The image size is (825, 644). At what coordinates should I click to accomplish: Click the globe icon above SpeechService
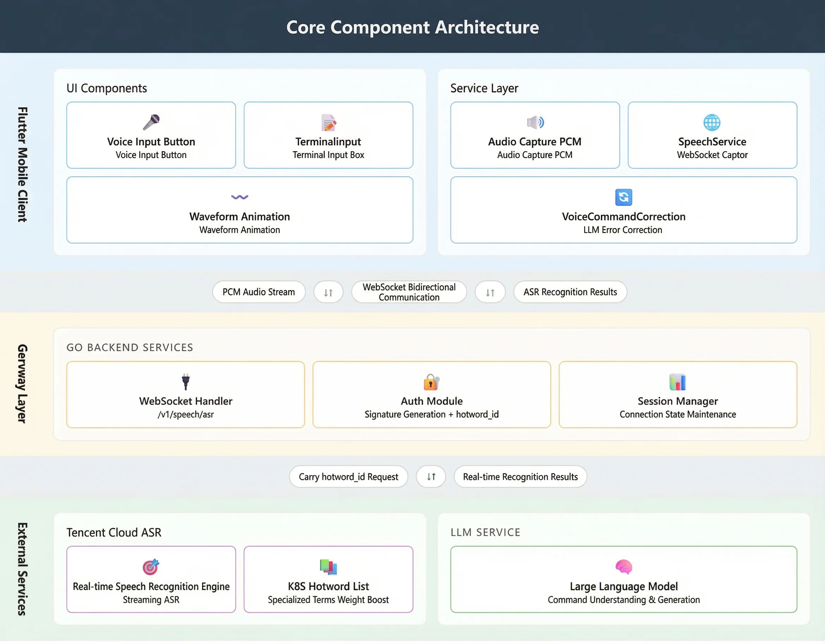pyautogui.click(x=712, y=122)
